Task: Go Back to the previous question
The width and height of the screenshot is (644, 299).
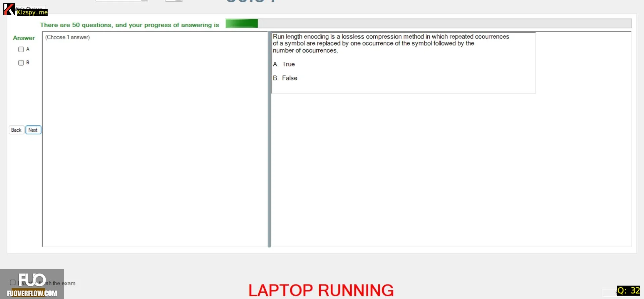Action: tap(16, 130)
